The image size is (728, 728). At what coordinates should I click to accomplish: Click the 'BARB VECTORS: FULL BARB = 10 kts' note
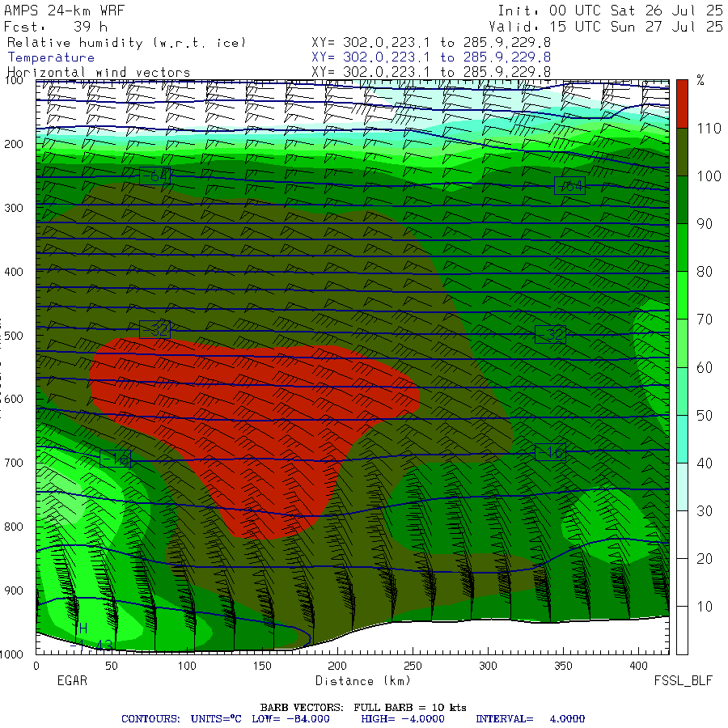click(363, 708)
